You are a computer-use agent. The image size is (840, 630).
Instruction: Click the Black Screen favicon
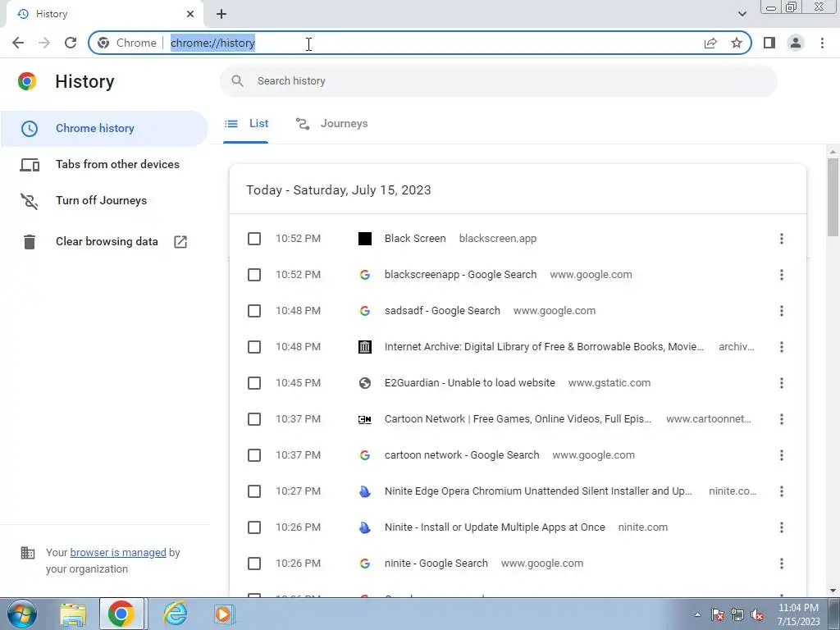coord(365,239)
